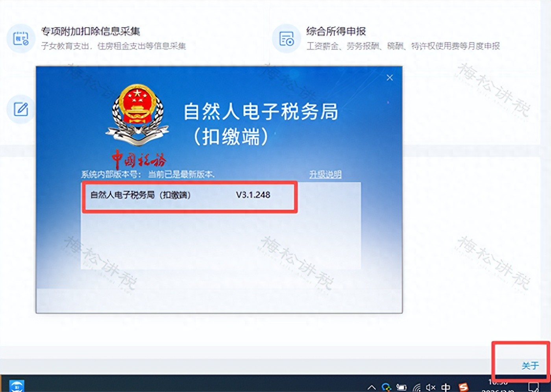Click the Wi-Fi icon in the system tray
Image resolution: width=551 pixels, height=392 pixels.
[417, 387]
